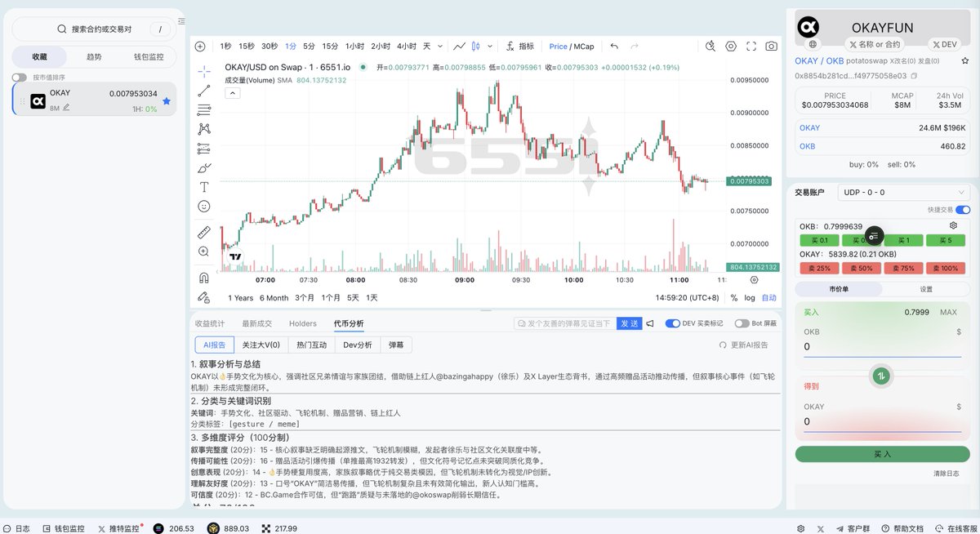Click the 卖 100% sell button

946,268
